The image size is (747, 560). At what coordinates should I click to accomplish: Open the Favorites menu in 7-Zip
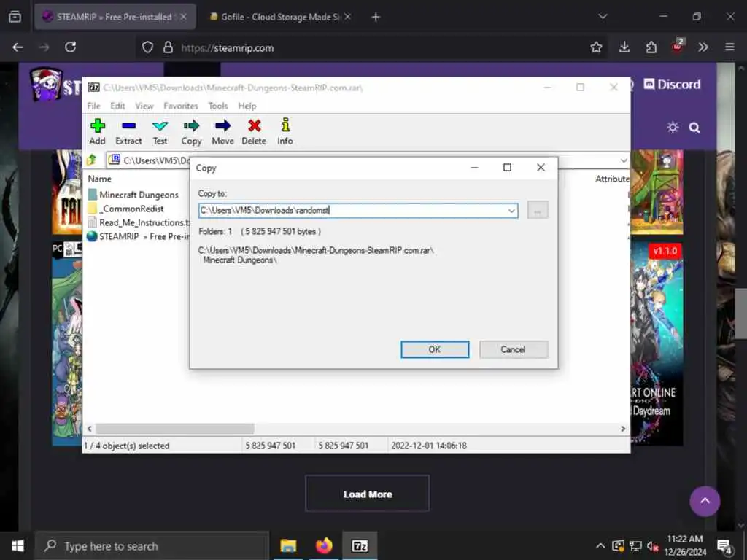pyautogui.click(x=181, y=106)
